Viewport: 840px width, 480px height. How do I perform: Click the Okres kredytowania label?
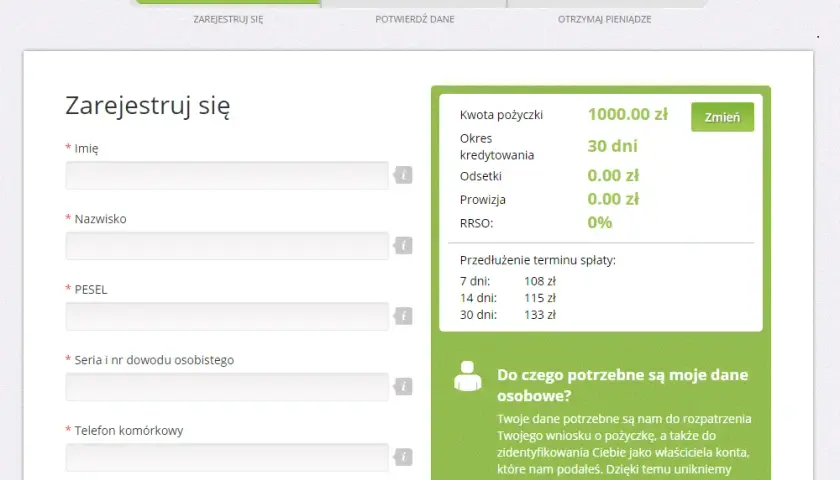(x=497, y=146)
